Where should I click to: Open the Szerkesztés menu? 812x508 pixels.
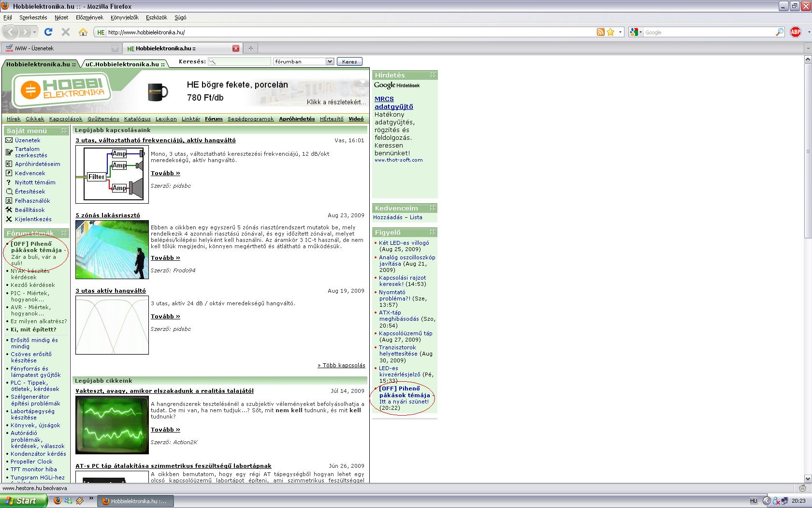point(33,17)
